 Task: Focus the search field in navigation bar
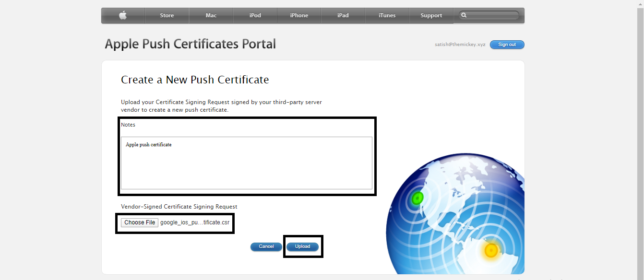(489, 15)
